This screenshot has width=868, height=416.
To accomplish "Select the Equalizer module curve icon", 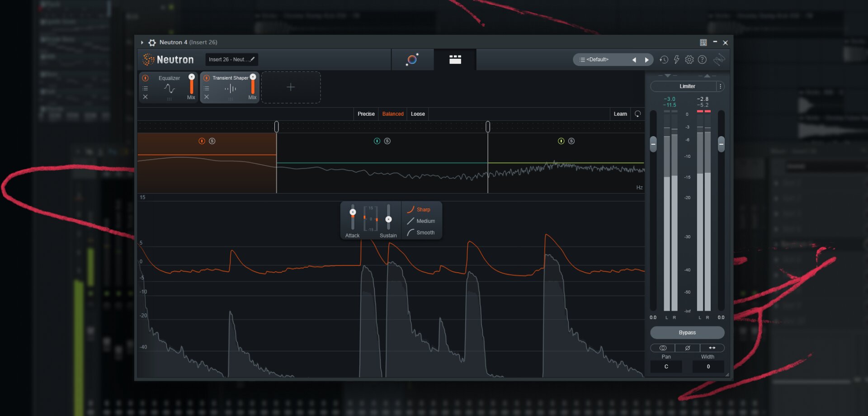I will pyautogui.click(x=169, y=88).
